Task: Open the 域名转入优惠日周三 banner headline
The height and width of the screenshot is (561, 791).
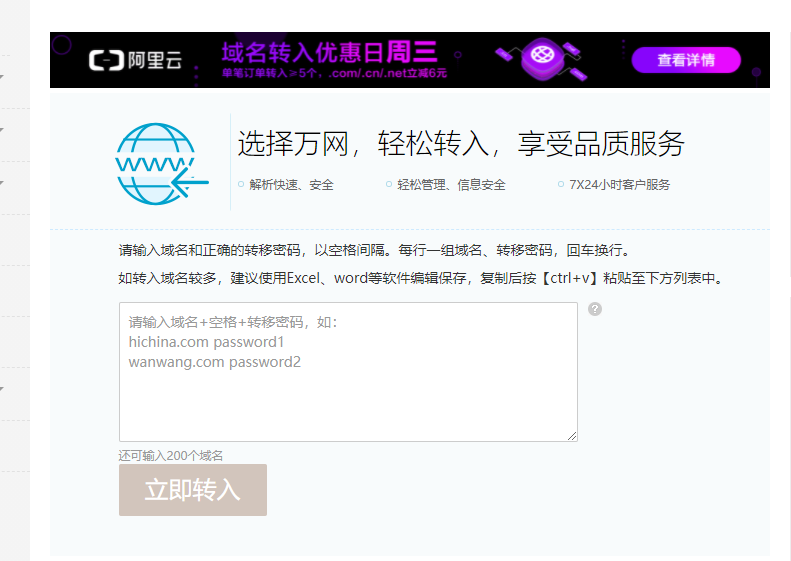Action: pos(329,52)
